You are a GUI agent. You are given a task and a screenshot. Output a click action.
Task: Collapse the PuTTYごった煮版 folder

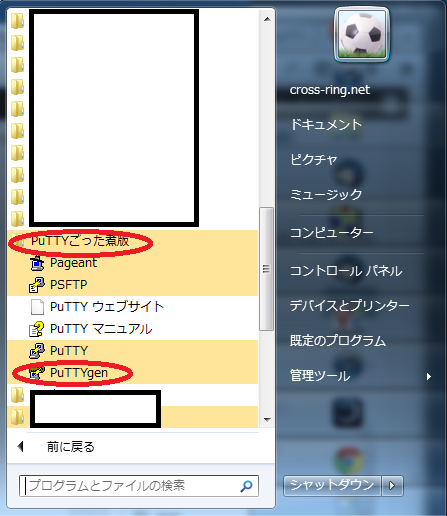click(80, 241)
